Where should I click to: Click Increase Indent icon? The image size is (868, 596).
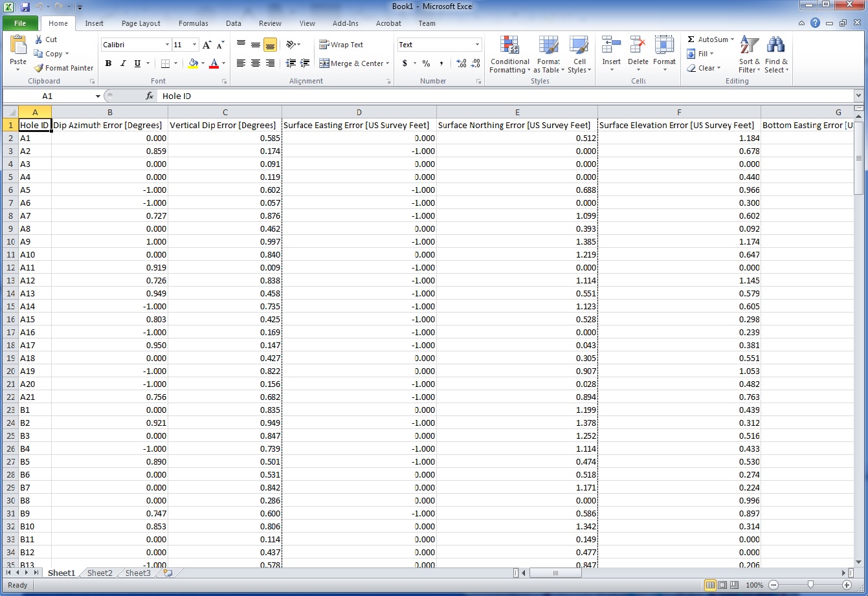(x=306, y=63)
